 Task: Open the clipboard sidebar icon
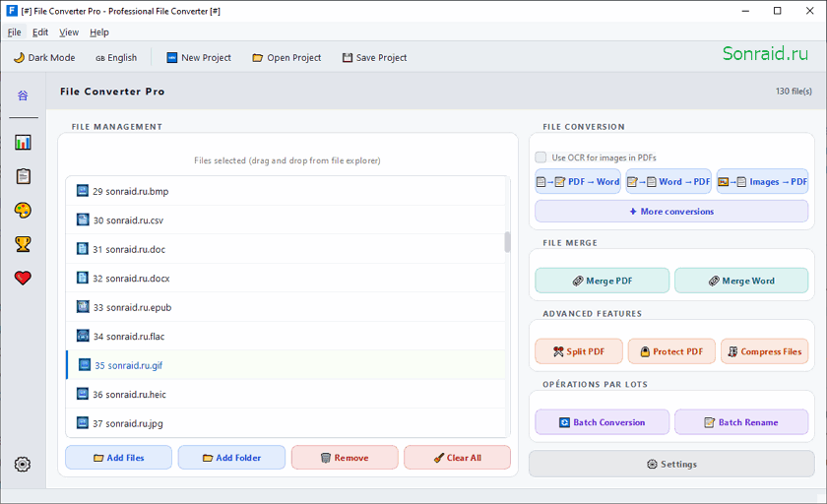click(23, 176)
